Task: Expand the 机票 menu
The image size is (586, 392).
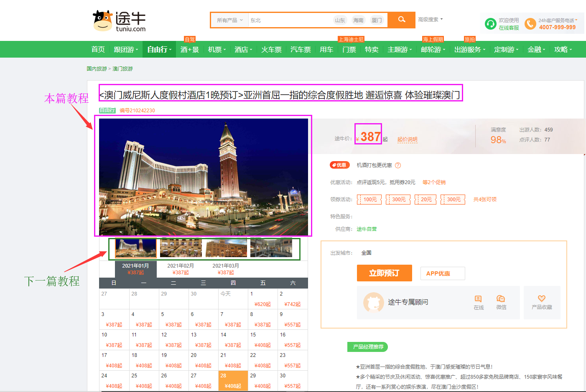Action: [217, 49]
